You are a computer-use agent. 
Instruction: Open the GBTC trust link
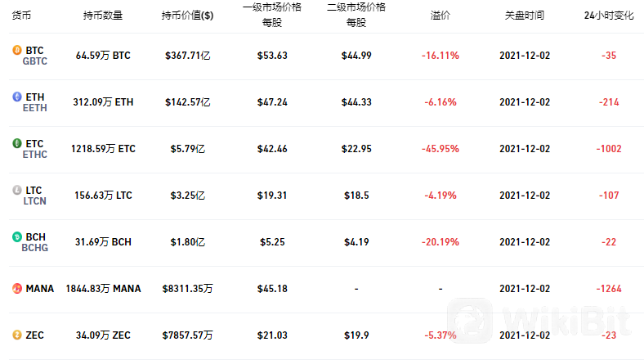(35, 61)
